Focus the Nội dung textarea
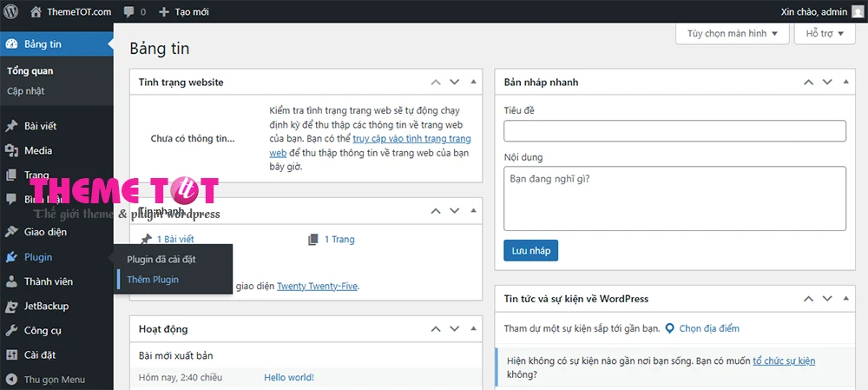Image resolution: width=868 pixels, height=390 pixels. pyautogui.click(x=674, y=198)
